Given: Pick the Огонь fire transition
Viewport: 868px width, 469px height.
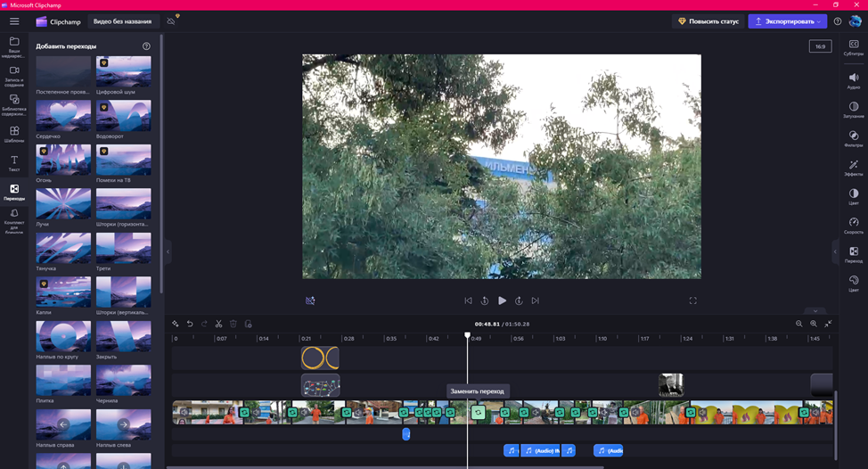Looking at the screenshot, I should 63,160.
